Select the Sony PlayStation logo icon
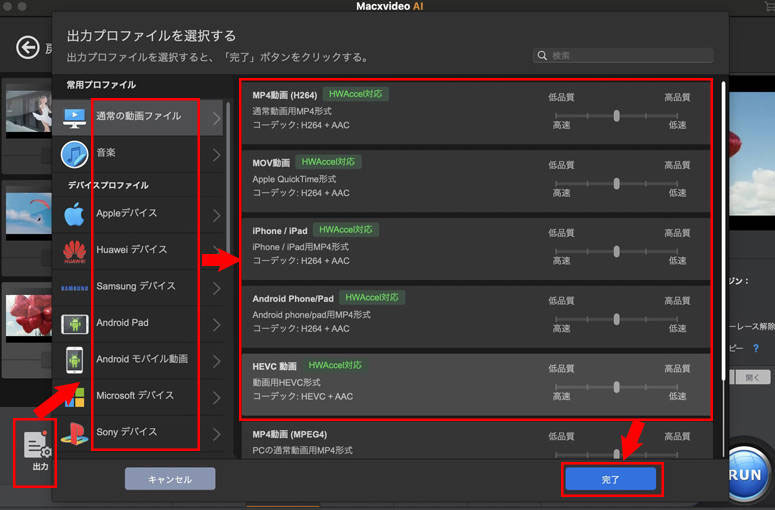The height and width of the screenshot is (510, 775). point(74,433)
